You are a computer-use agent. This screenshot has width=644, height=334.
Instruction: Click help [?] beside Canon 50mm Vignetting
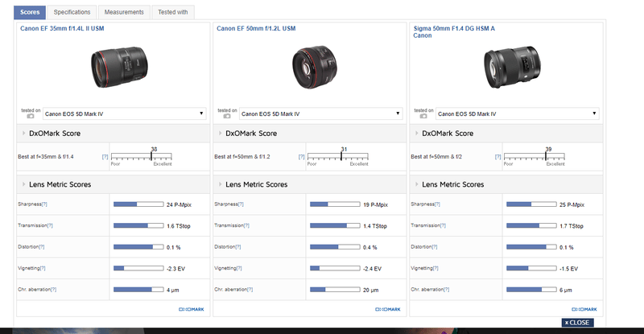pos(239,267)
